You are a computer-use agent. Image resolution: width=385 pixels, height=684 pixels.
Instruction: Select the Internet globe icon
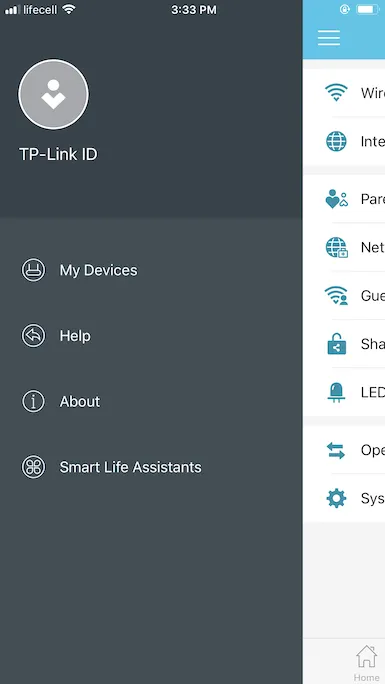[337, 141]
